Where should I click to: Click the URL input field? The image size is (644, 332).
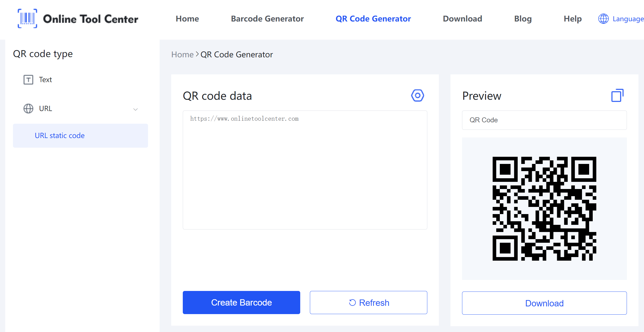click(305, 169)
